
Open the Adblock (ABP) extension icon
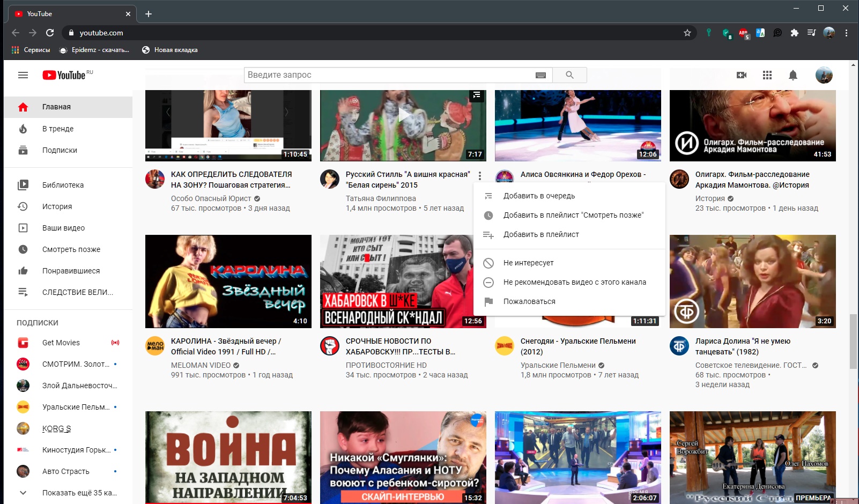point(743,33)
